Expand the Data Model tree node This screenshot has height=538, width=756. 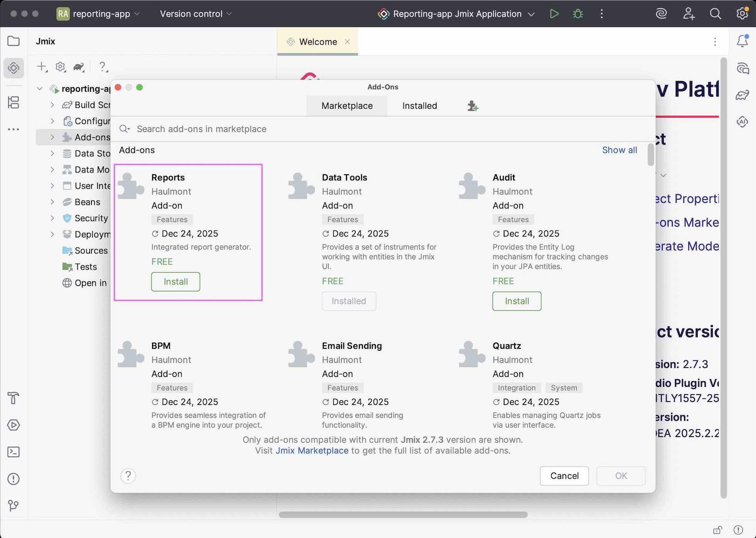pyautogui.click(x=52, y=170)
